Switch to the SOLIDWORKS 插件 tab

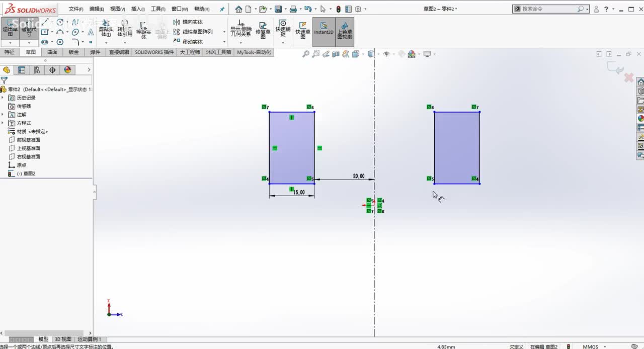click(x=154, y=52)
